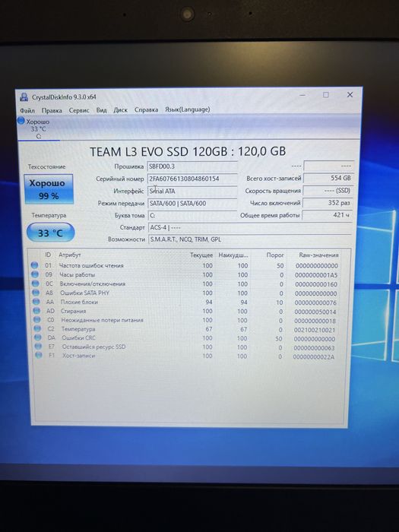Maximize the CrystalDiskInfo window
Screen dimensions: 399x532
tap(326, 95)
